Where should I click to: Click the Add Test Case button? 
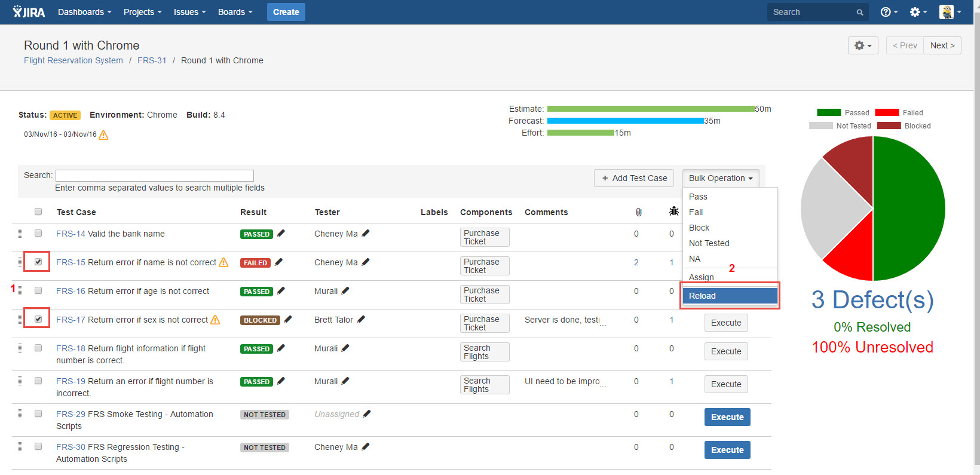pos(634,178)
